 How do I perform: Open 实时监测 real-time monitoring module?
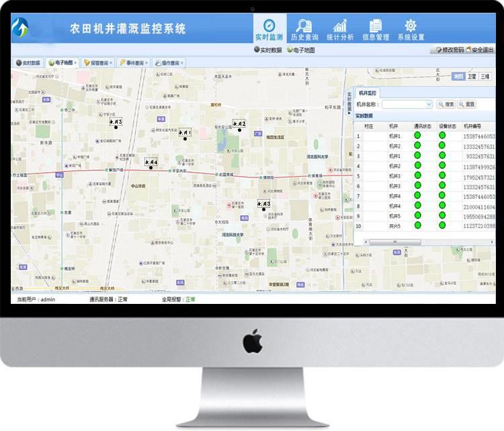[269, 30]
